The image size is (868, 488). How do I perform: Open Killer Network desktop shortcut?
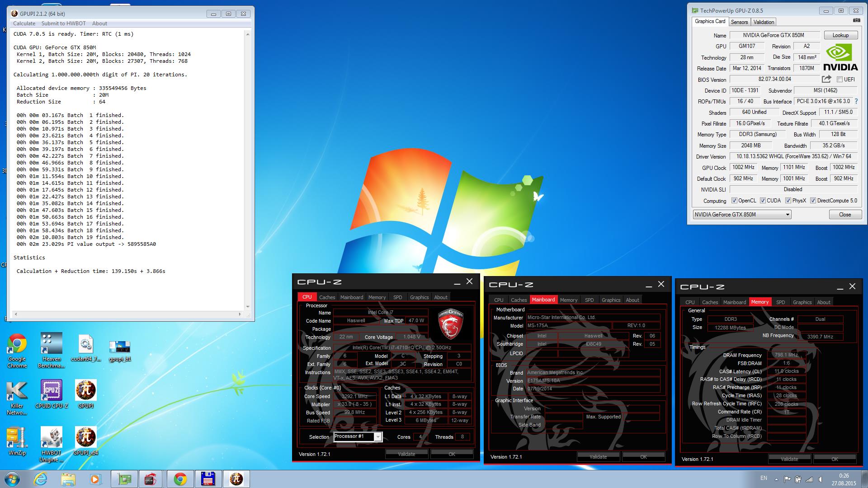point(17,398)
